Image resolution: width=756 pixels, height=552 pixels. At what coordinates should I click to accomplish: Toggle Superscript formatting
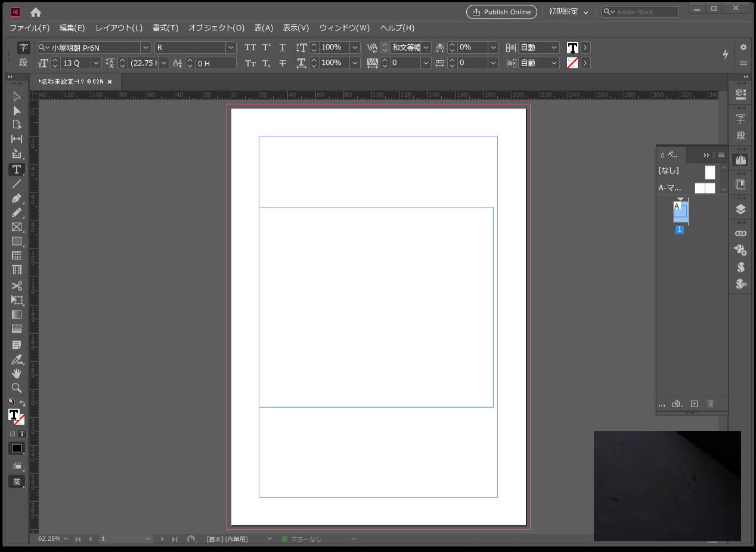(x=267, y=47)
